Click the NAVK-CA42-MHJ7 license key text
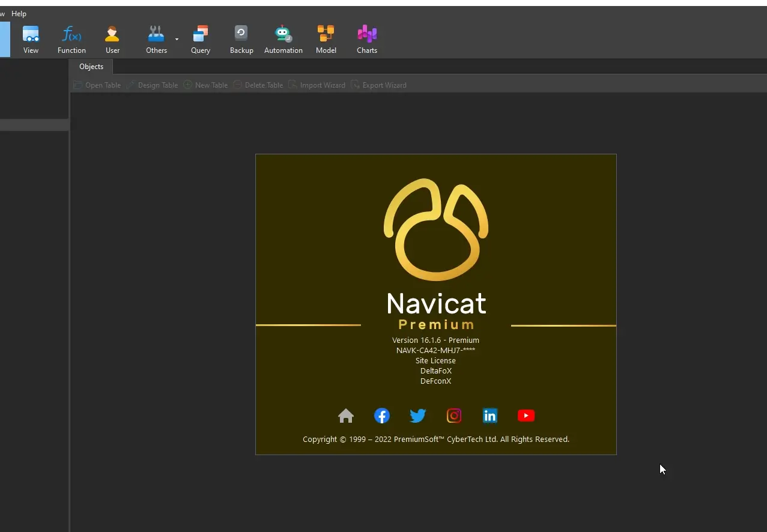 coord(435,350)
